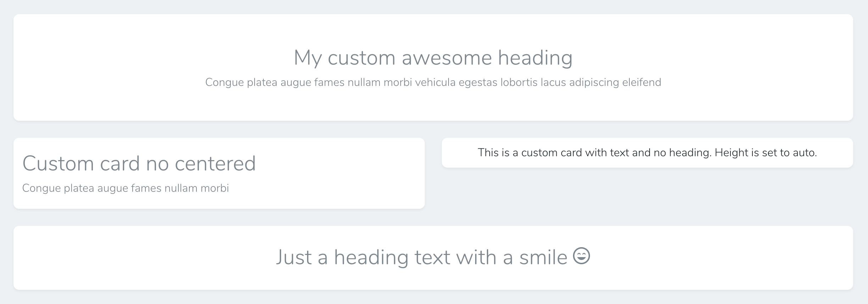Screen dimensions: 868x304
Task: Click the word "vehicula" in the top subtitle
Action: 435,82
